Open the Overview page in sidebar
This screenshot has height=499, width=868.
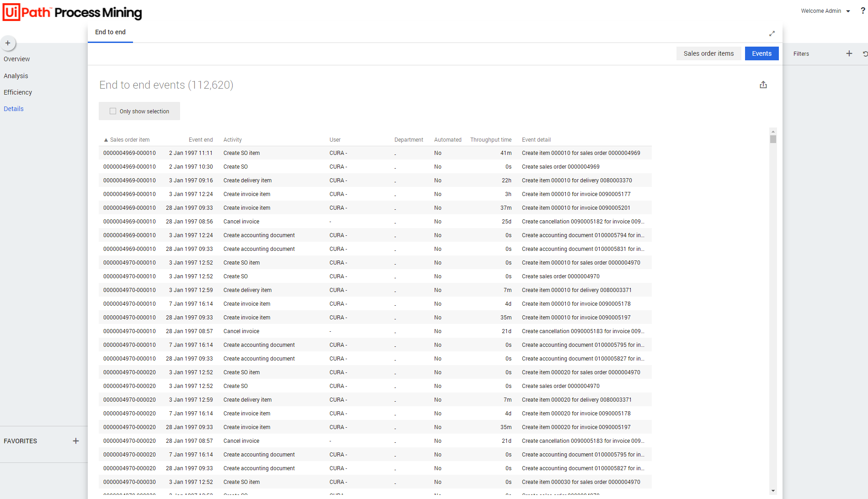point(17,59)
